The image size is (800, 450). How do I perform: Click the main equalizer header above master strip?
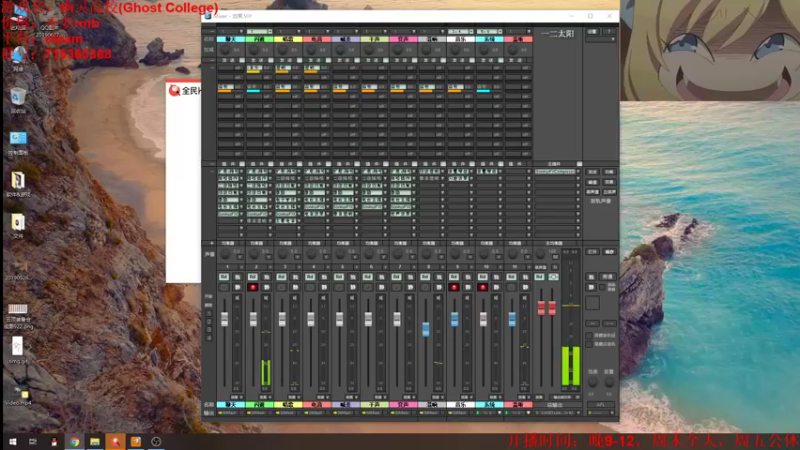pyautogui.click(x=554, y=243)
